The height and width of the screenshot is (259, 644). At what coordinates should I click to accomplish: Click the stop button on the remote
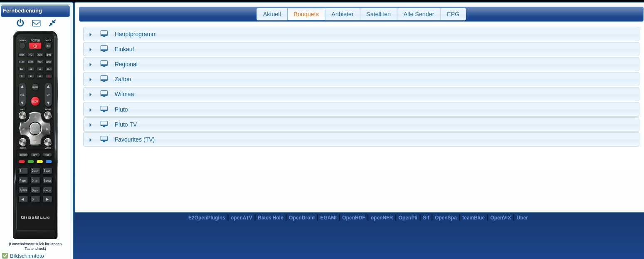[x=31, y=76]
